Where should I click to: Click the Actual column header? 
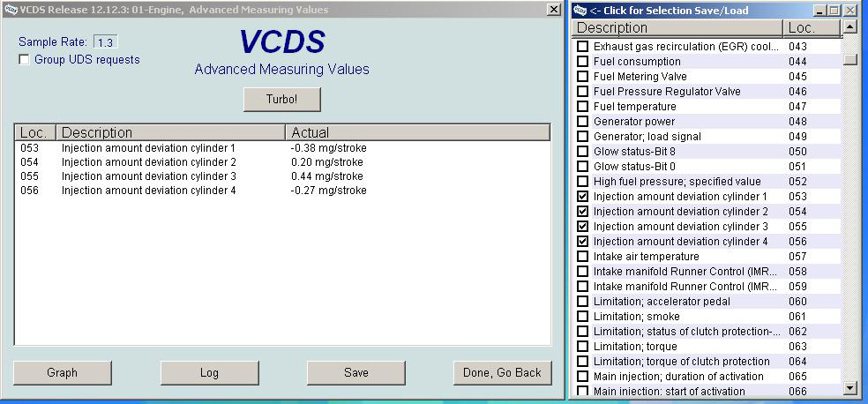pyautogui.click(x=417, y=133)
